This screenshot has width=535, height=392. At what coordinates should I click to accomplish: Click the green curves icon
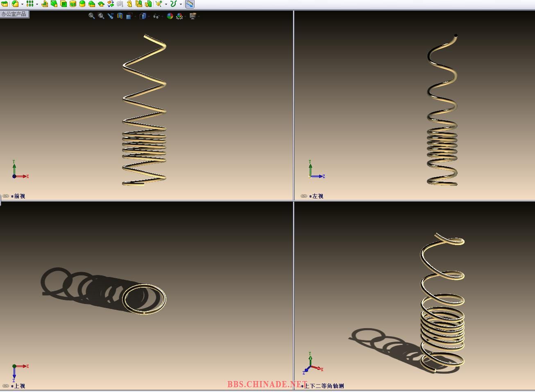174,4
